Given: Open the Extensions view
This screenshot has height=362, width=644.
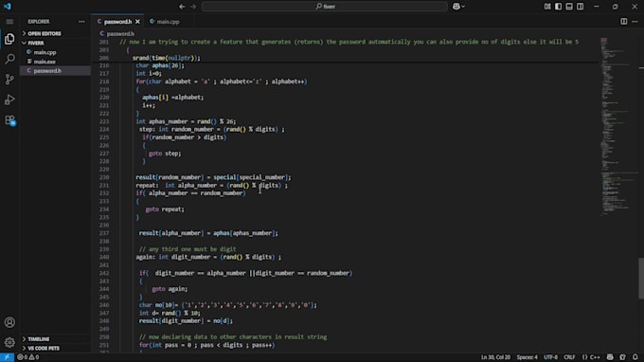Looking at the screenshot, I should [9, 120].
